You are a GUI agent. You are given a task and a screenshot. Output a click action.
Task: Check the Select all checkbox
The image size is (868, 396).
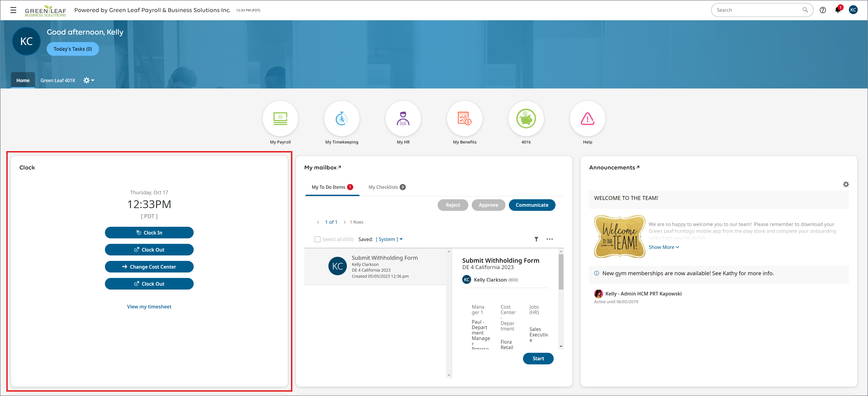point(317,240)
